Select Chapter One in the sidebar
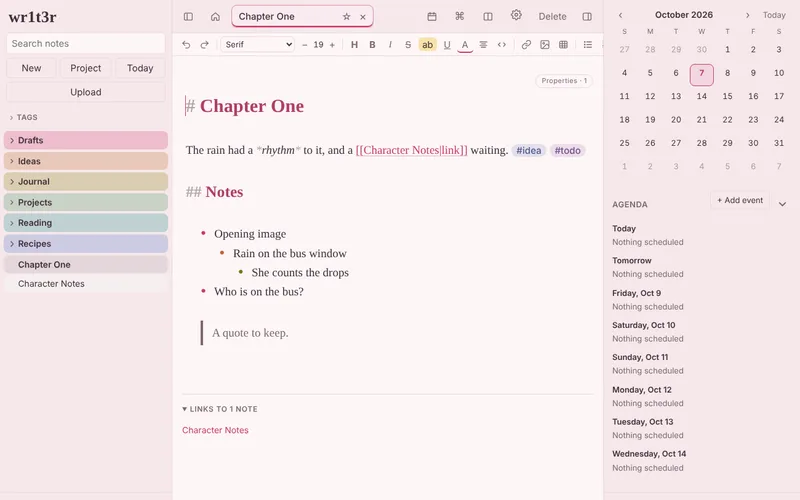The image size is (800, 500). 86,264
